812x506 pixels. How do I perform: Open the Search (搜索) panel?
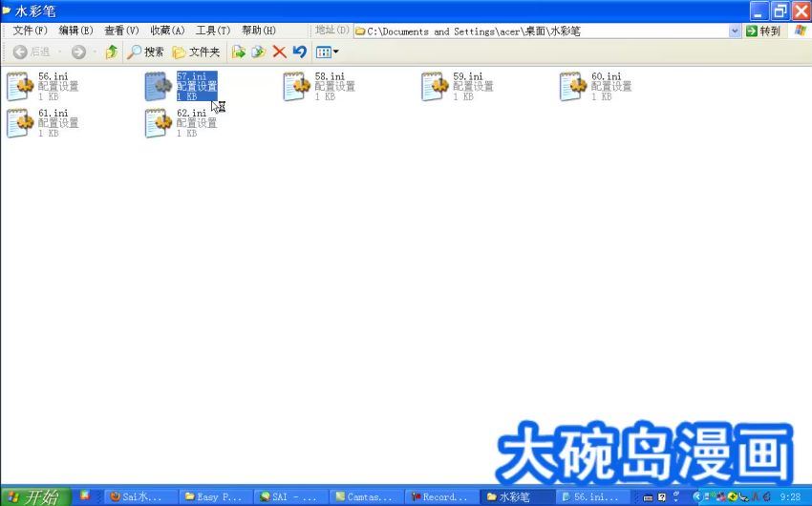[x=146, y=53]
